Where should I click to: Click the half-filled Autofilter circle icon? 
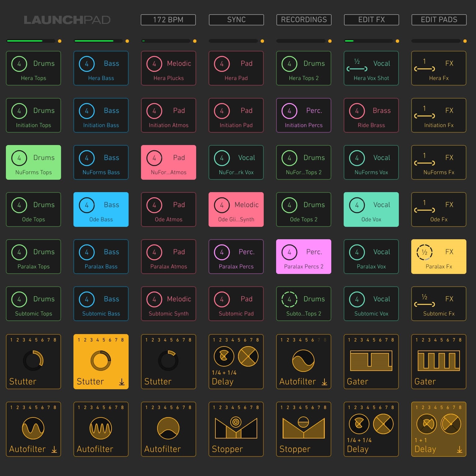tap(168, 428)
